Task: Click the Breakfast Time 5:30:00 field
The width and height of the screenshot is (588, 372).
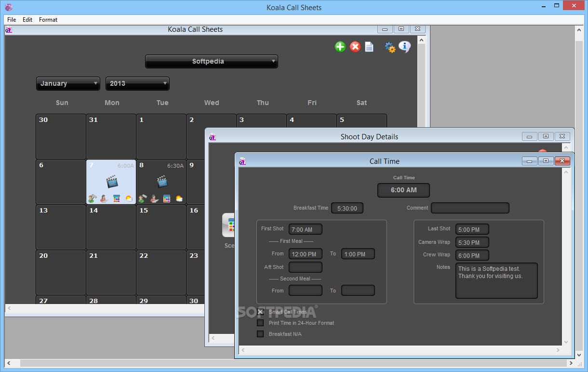Action: [x=347, y=208]
